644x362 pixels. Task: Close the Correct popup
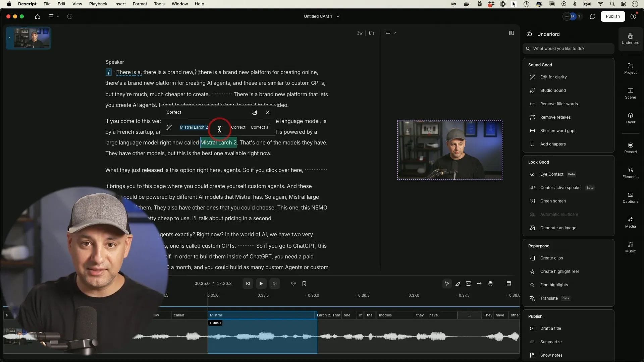(x=268, y=112)
